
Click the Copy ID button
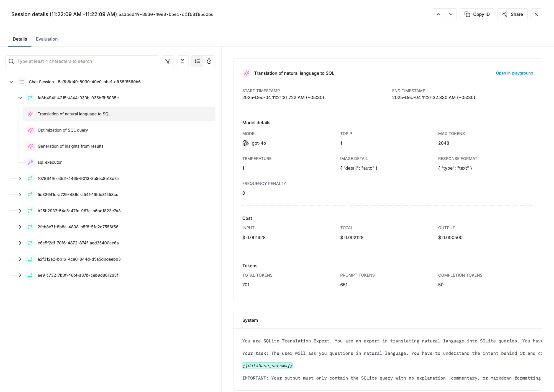(x=477, y=14)
